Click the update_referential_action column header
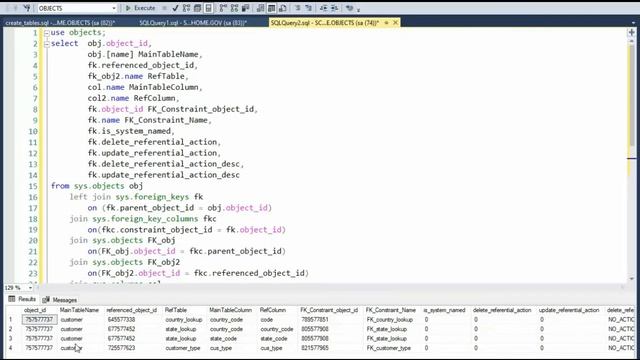Image resolution: width=640 pixels, height=360 pixels. coord(569,310)
